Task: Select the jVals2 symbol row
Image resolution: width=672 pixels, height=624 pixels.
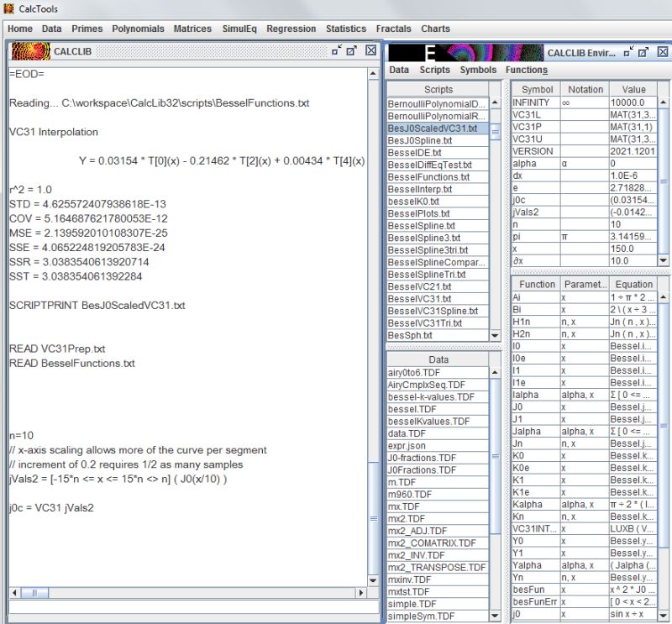Action: point(584,212)
